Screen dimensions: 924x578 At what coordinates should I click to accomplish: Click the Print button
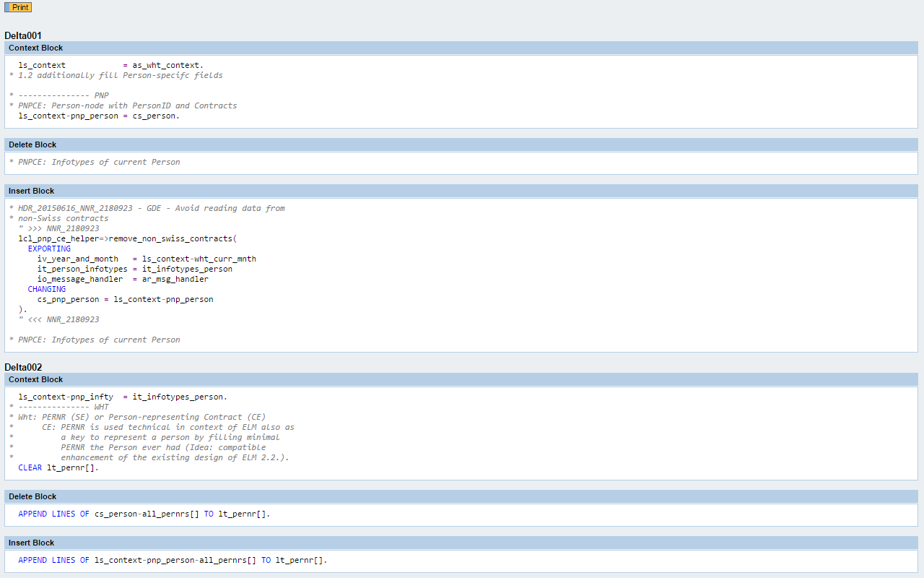click(18, 7)
